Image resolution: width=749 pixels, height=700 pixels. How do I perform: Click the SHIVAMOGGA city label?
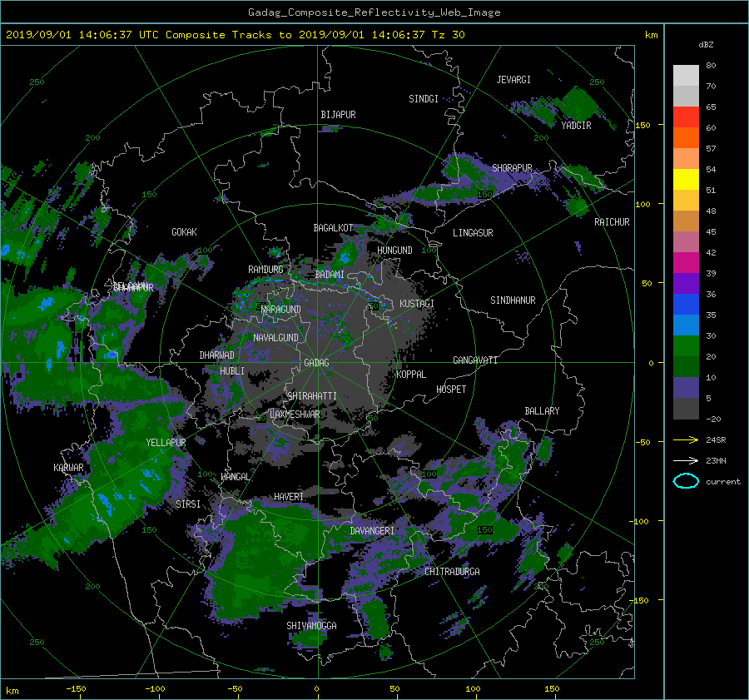click(311, 626)
